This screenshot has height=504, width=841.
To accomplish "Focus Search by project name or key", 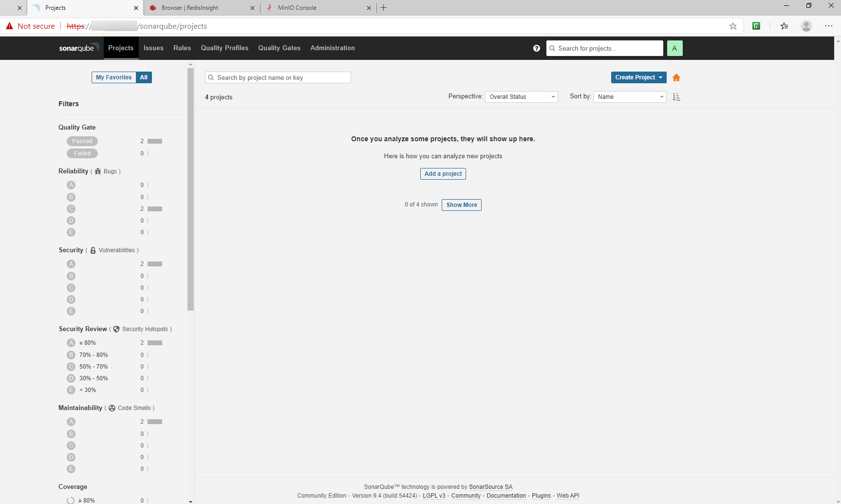I will 278,77.
